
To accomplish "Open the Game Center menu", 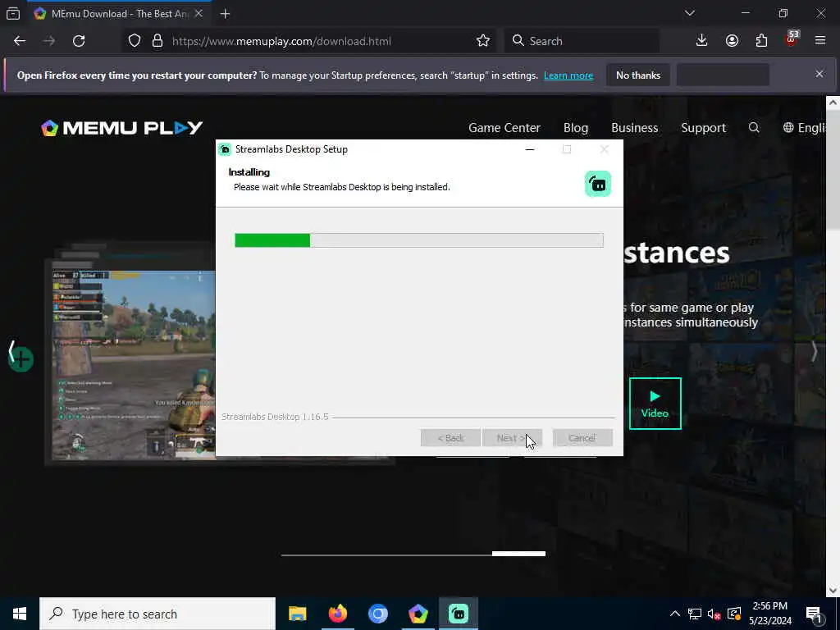I will pos(504,128).
